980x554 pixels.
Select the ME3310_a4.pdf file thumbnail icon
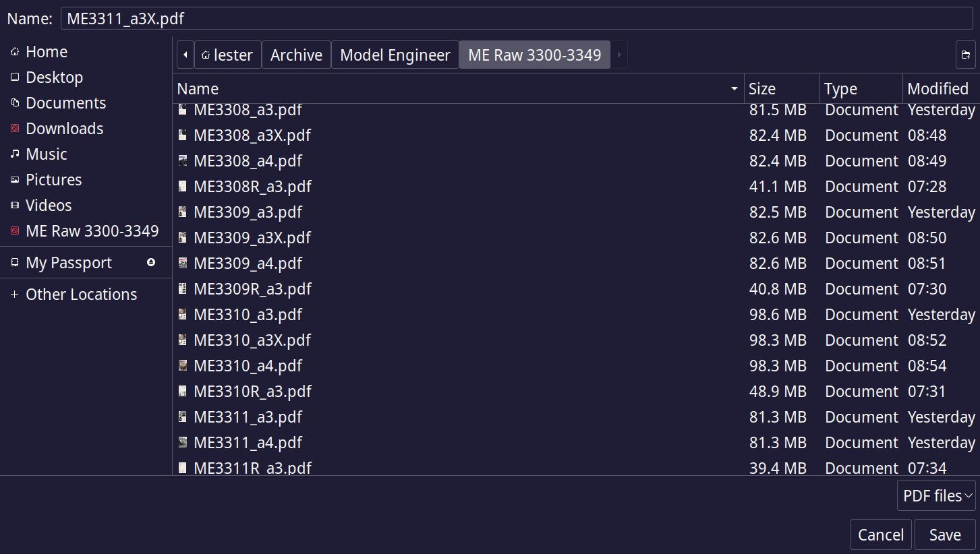pos(183,366)
